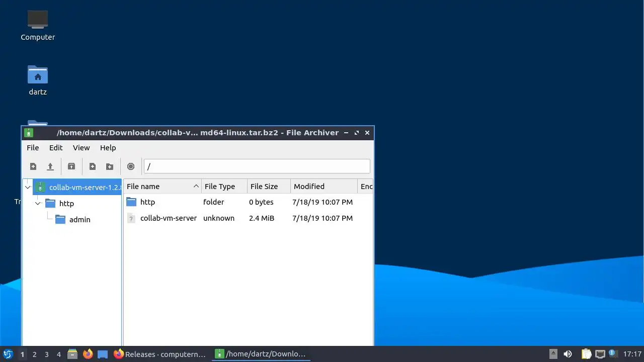Collapse the http tree node arrow

pyautogui.click(x=38, y=203)
